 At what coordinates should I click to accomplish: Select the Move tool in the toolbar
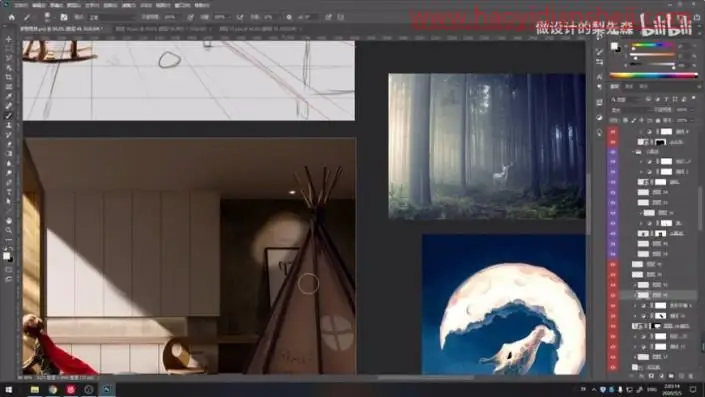(x=9, y=39)
